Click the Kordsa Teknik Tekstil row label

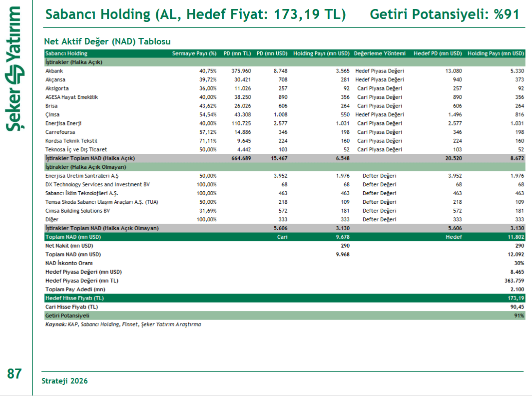pyautogui.click(x=71, y=141)
